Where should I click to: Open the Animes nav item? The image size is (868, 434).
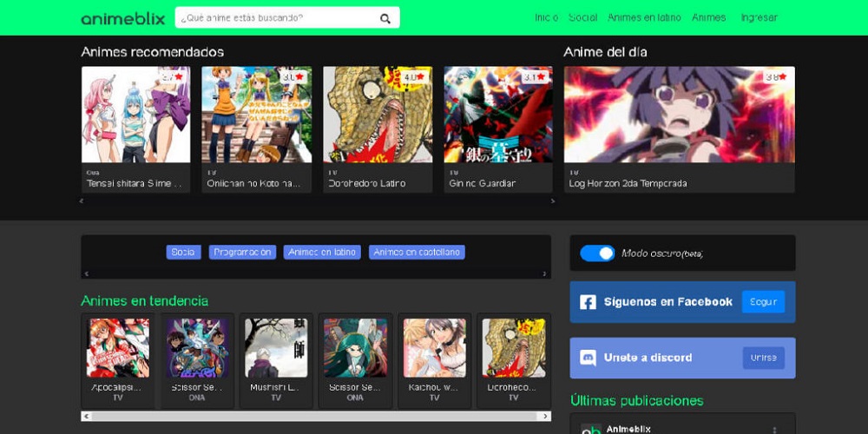tap(708, 17)
